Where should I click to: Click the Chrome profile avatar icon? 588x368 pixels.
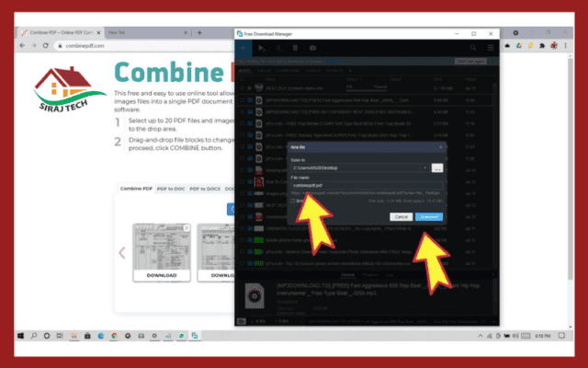tap(554, 45)
